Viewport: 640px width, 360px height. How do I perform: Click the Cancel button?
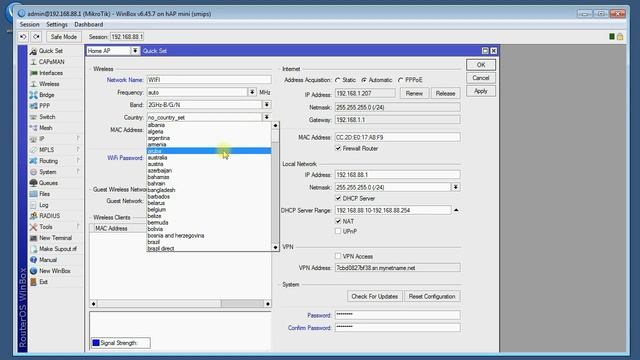[481, 78]
